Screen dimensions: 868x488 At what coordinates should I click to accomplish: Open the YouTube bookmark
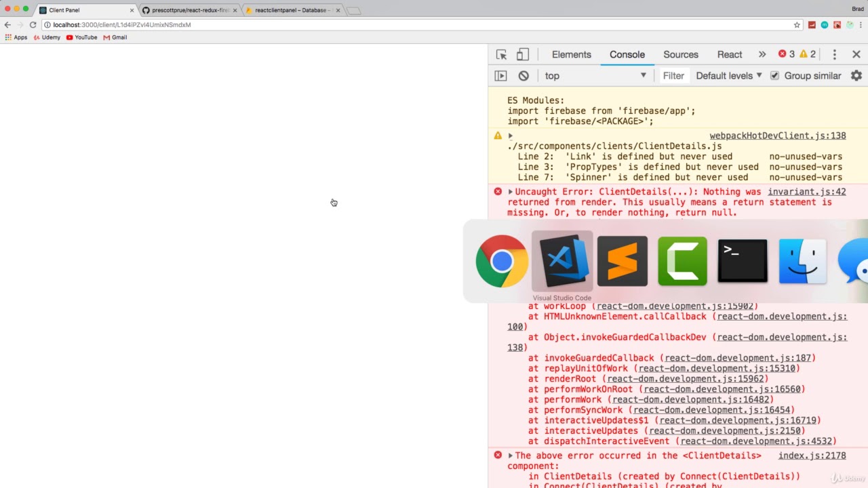pos(81,37)
